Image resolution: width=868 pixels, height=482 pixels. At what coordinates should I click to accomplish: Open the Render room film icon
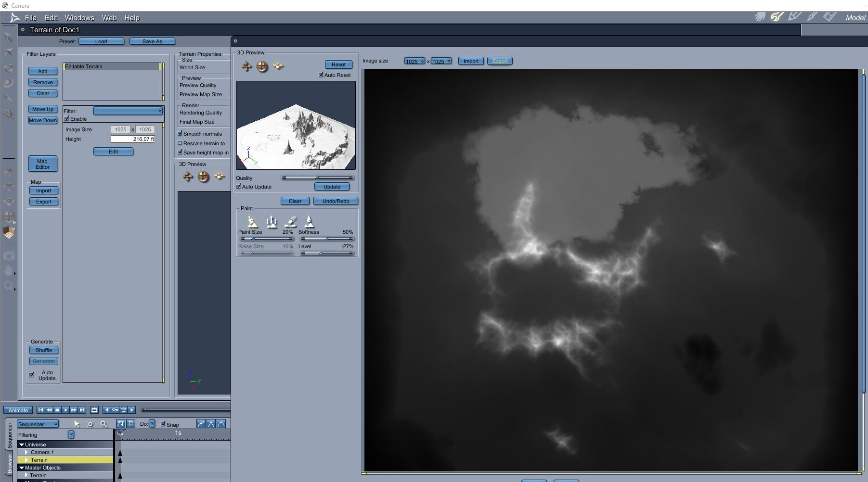click(829, 17)
